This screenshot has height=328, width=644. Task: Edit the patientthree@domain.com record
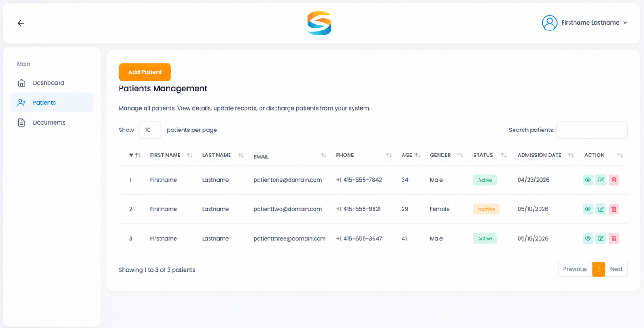[x=601, y=238]
